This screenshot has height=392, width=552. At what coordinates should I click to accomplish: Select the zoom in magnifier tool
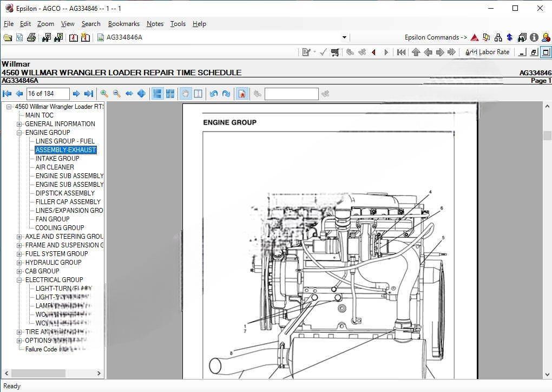[104, 93]
